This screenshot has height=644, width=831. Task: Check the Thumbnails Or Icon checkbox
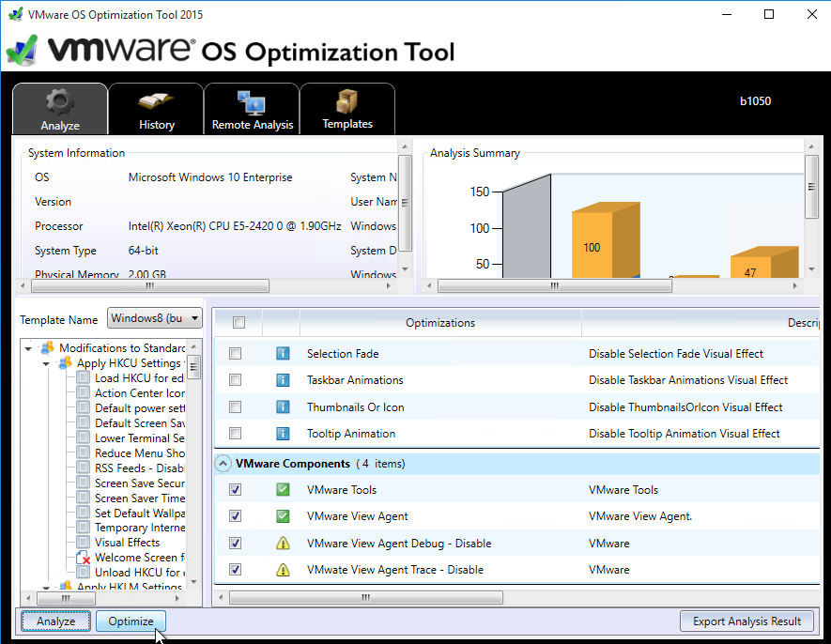[x=236, y=407]
